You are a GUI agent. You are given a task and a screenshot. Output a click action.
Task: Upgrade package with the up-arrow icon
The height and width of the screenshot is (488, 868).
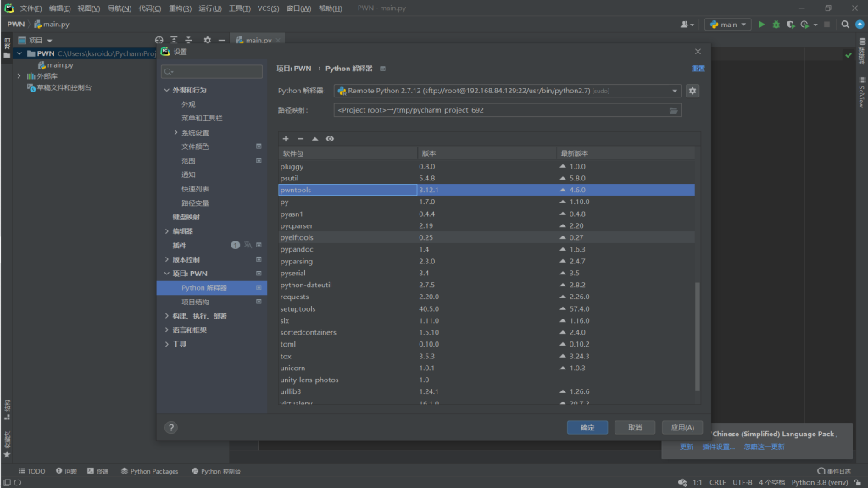point(315,139)
